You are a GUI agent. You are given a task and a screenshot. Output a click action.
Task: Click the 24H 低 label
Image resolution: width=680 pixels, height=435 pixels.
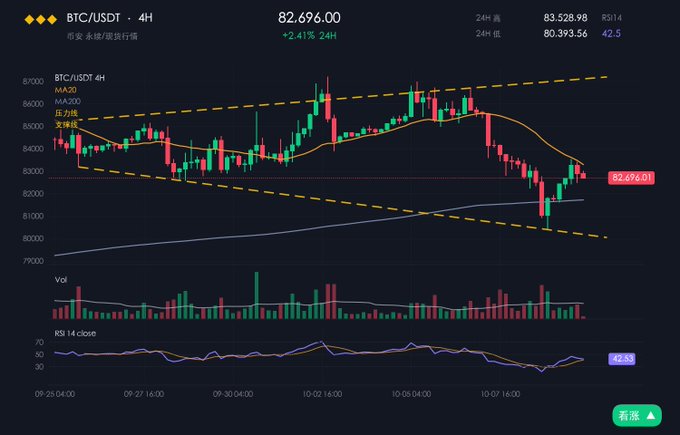coord(487,33)
